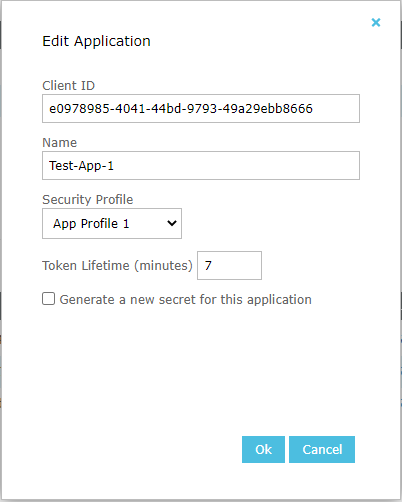
Task: Place cursor after the value 7
Action: (x=213, y=266)
